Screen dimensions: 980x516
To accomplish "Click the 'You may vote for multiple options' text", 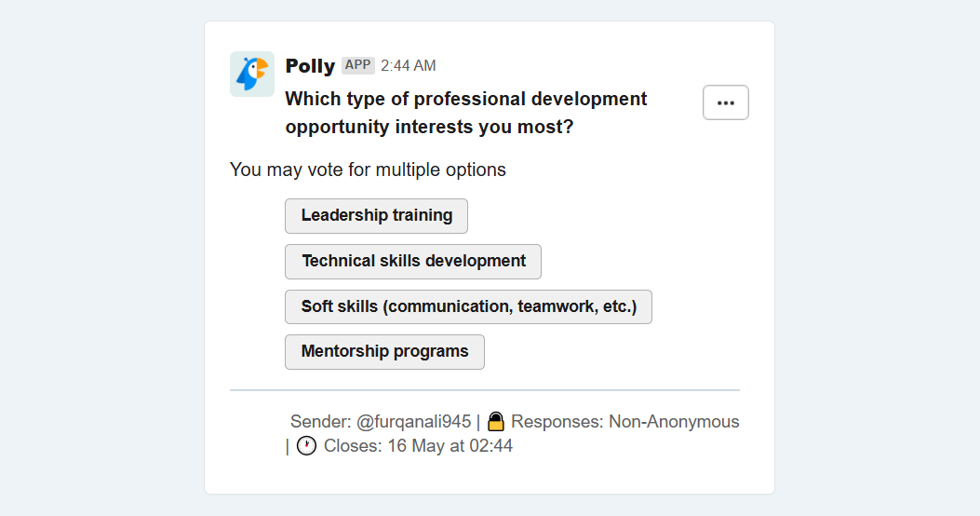I will 368,170.
